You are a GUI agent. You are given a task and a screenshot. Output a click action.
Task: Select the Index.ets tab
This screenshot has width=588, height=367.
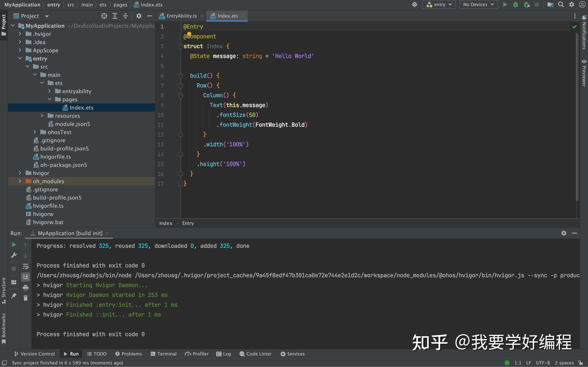(227, 16)
